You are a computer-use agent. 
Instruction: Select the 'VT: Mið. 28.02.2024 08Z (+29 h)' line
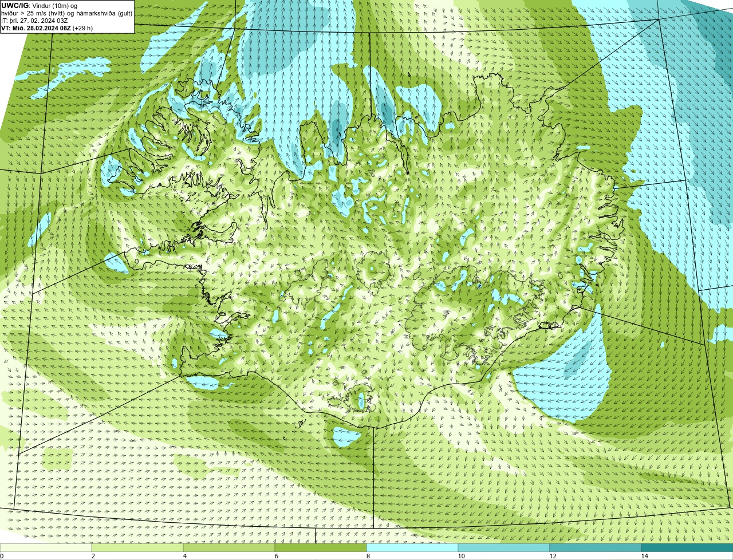47,28
